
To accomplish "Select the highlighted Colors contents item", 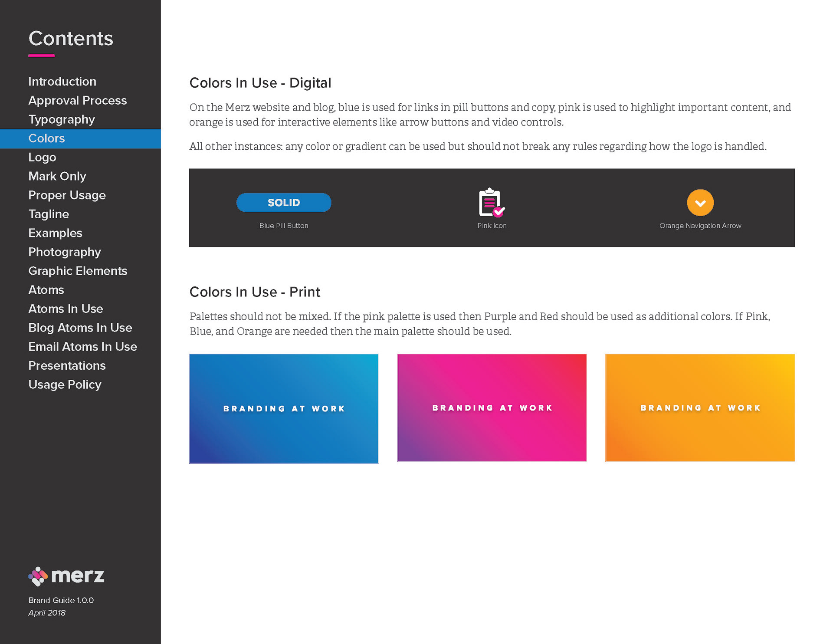I will (46, 138).
